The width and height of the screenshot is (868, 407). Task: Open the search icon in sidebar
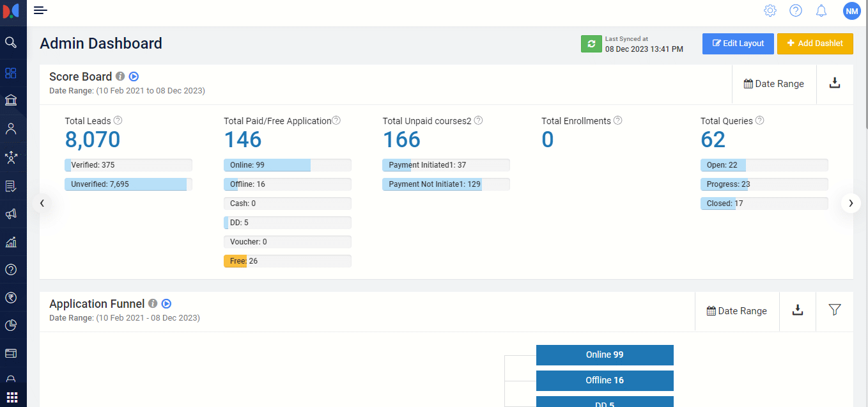click(11, 42)
